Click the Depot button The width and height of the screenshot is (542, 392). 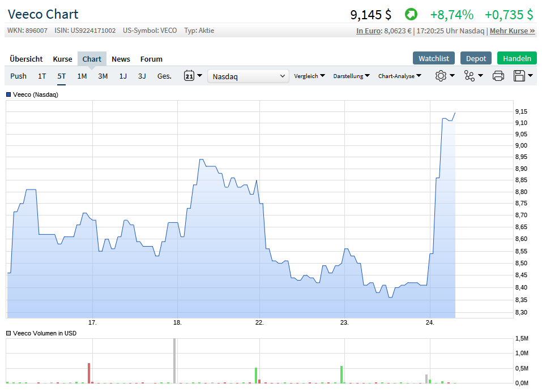[476, 58]
